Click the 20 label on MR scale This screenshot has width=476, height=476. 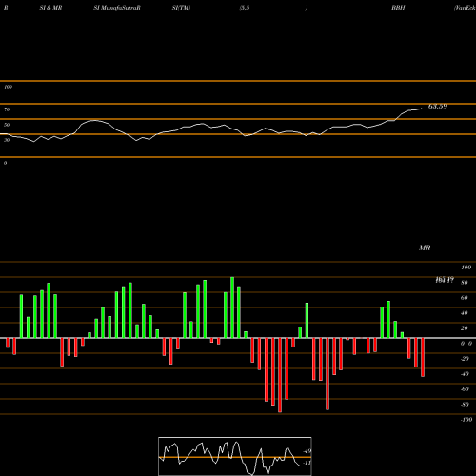coord(465,328)
